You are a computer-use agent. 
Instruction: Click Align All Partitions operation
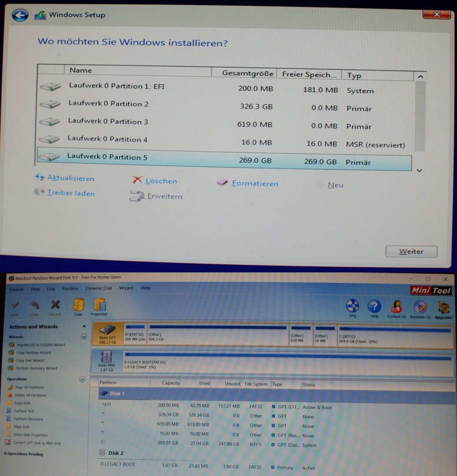[x=26, y=387]
